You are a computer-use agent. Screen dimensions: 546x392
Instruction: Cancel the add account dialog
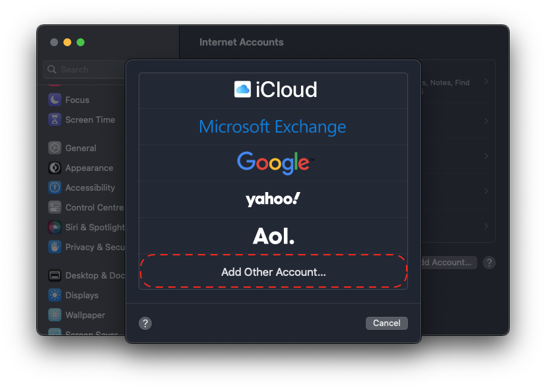pyautogui.click(x=386, y=323)
